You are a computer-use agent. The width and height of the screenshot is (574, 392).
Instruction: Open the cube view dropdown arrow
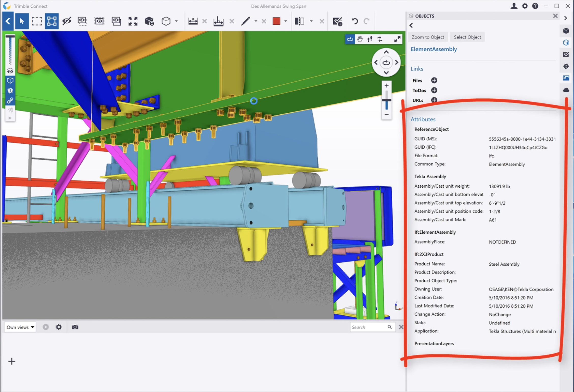(x=176, y=21)
